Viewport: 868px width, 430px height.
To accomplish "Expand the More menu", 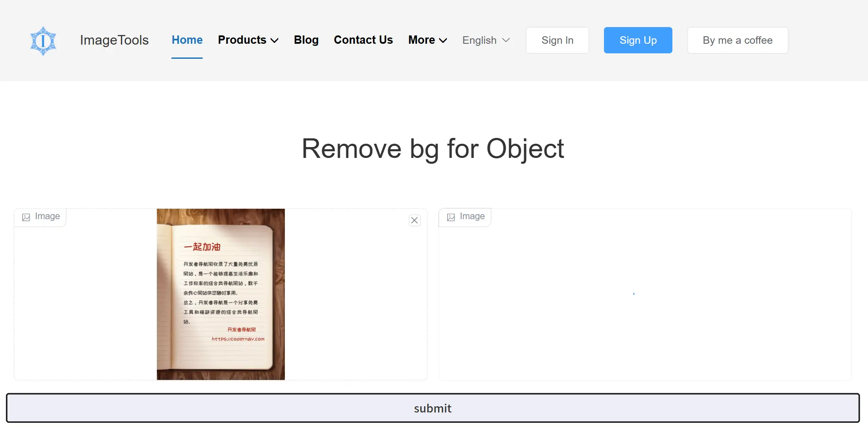I will [427, 40].
